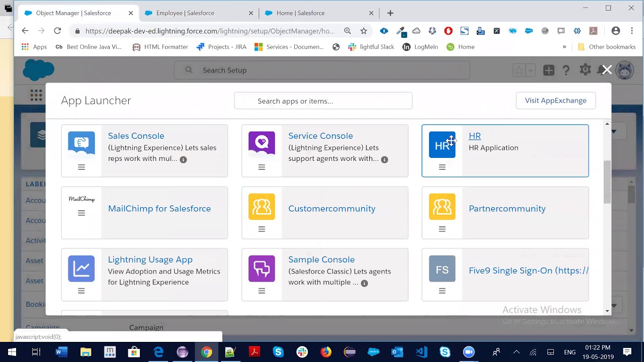Click the nine-dot App Launcher grid icon
Image resolution: width=644 pixels, height=362 pixels.
pyautogui.click(x=36, y=95)
